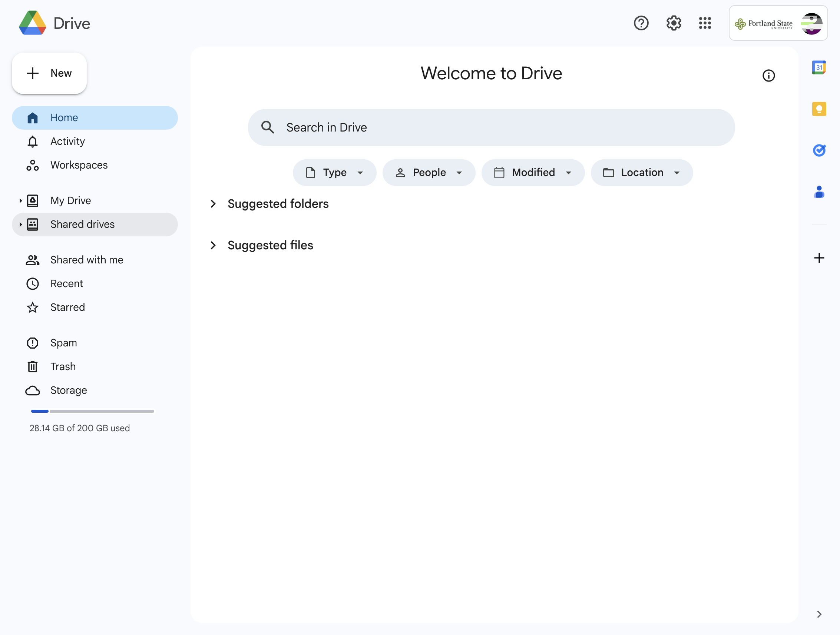Open the Modified filter dropdown

(x=533, y=173)
